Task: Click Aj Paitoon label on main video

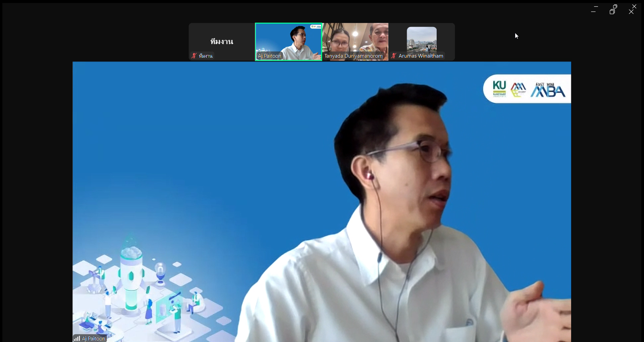Action: pyautogui.click(x=93, y=338)
